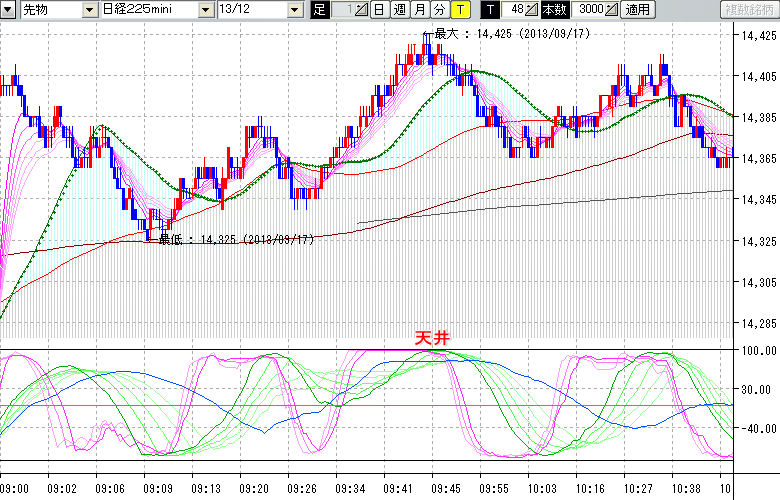Click the leftmost small arrow menu button

(8, 9)
